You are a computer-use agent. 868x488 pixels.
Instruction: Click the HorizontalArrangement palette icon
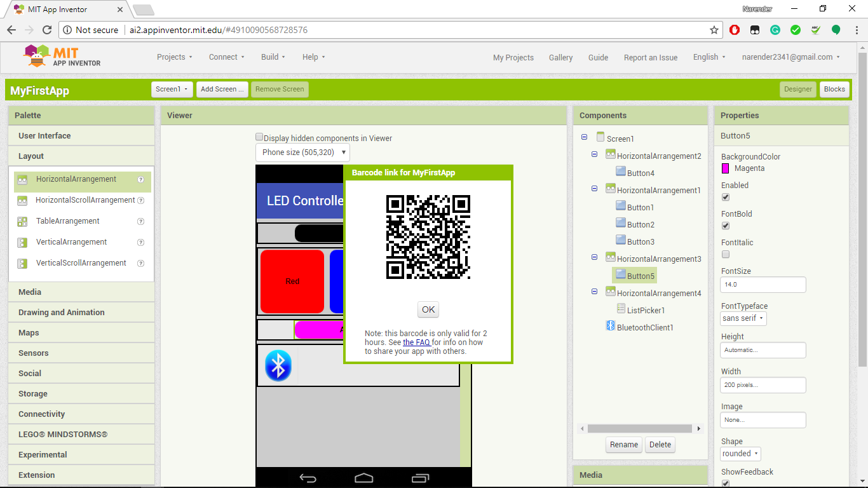[22, 180]
